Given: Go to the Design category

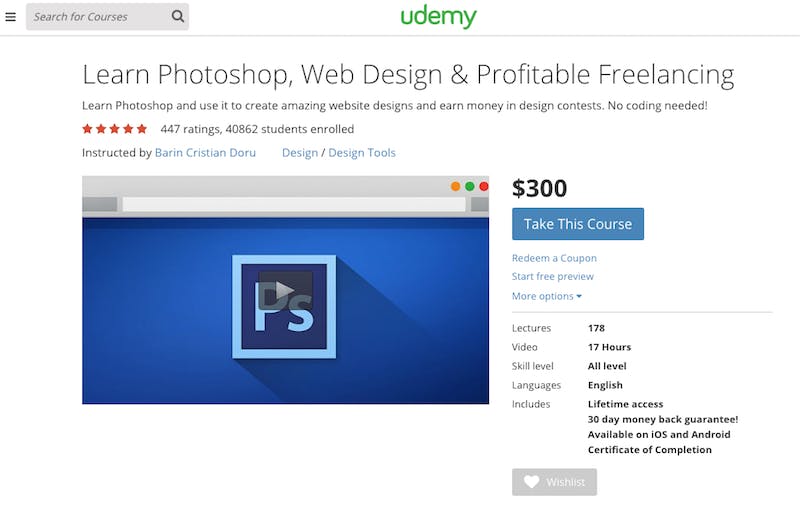Looking at the screenshot, I should (x=300, y=153).
